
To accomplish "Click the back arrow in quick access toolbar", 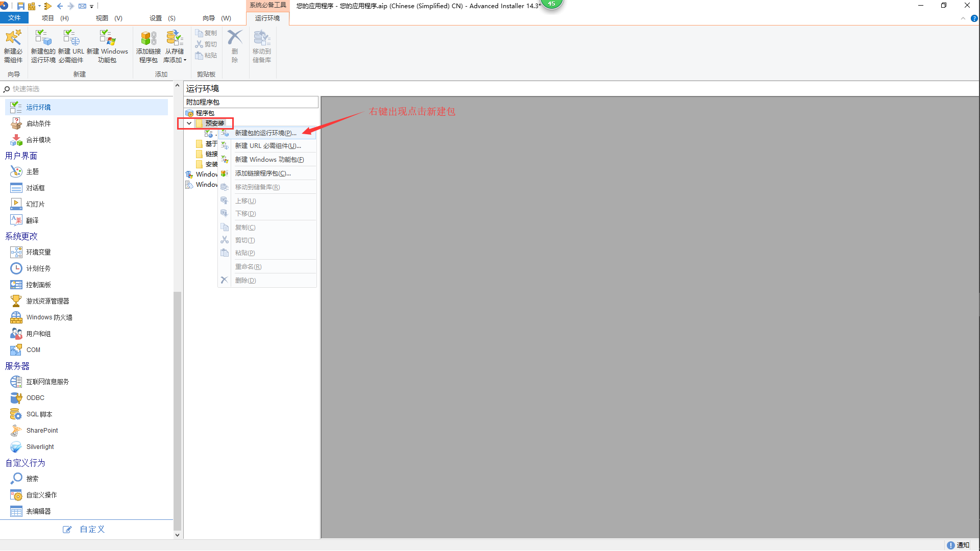I will 60,6.
